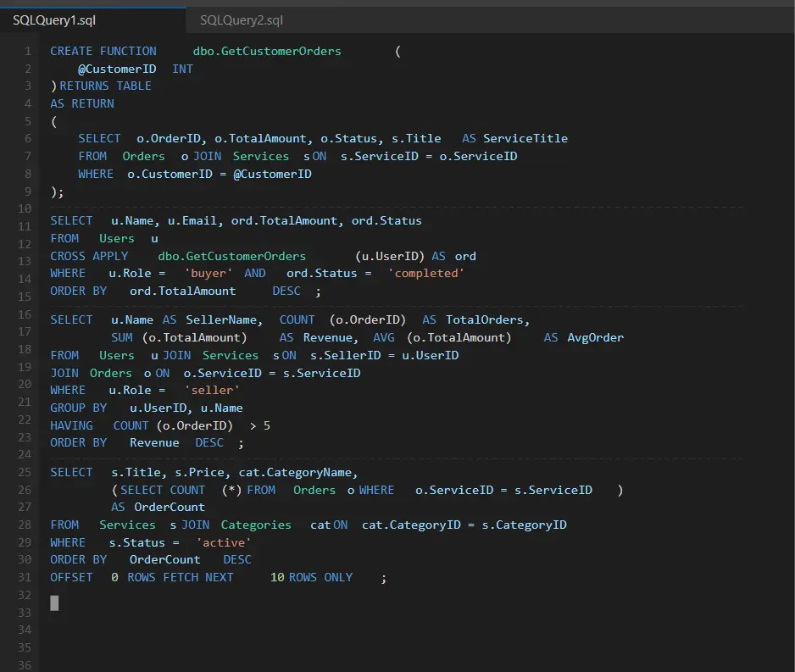Click the 'completed' string literal
Image resolution: width=795 pixels, height=672 pixels.
tap(425, 274)
